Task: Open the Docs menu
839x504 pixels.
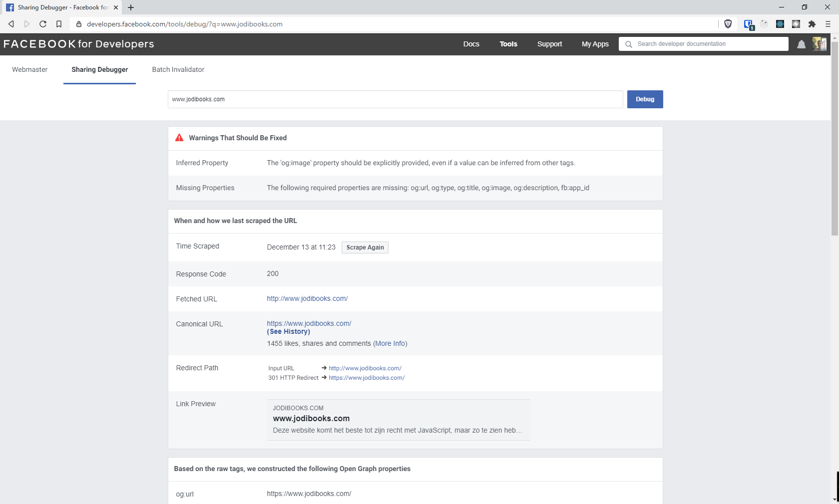Action: (x=471, y=44)
